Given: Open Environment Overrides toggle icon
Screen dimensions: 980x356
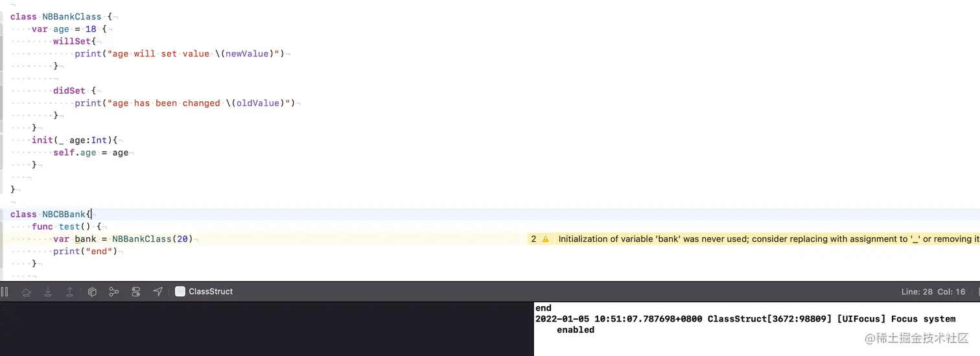Looking at the screenshot, I should tap(135, 292).
